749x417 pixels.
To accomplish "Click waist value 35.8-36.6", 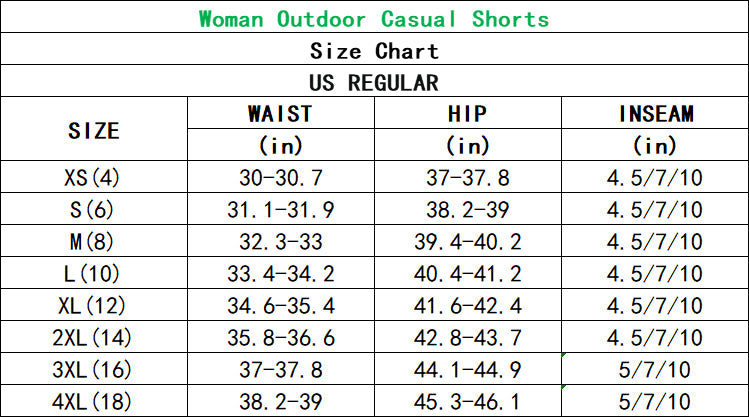I will tap(280, 338).
